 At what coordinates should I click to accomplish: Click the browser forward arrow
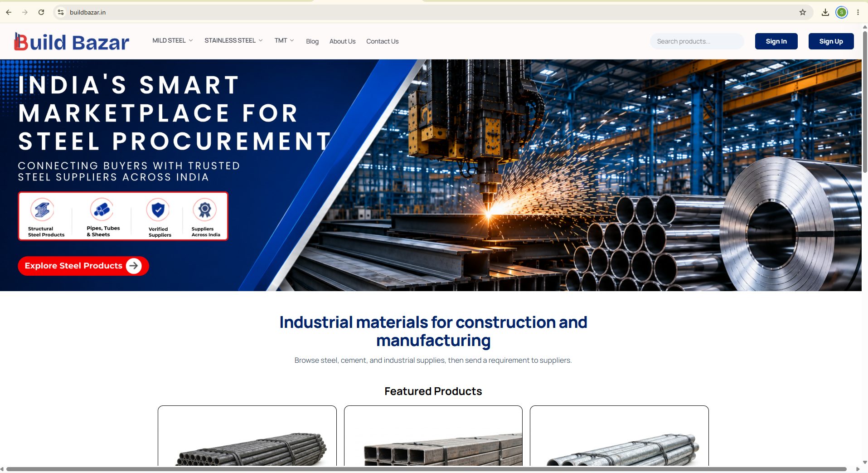[25, 12]
